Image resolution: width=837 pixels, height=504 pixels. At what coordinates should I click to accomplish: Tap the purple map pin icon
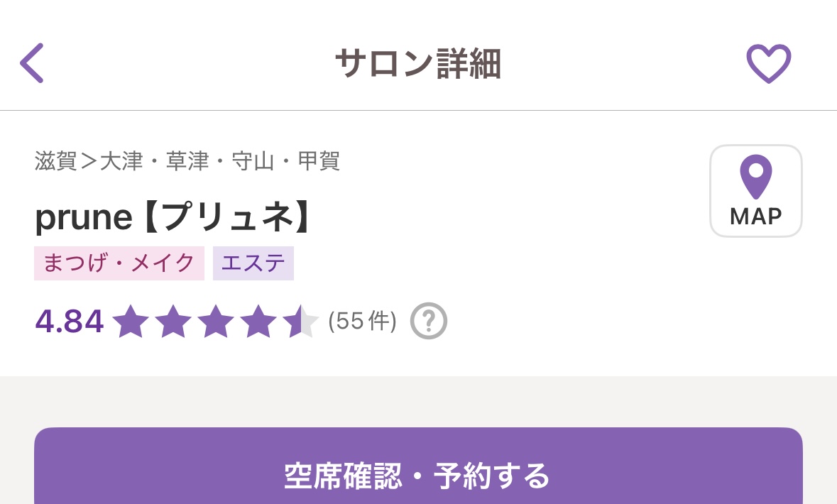click(x=755, y=177)
